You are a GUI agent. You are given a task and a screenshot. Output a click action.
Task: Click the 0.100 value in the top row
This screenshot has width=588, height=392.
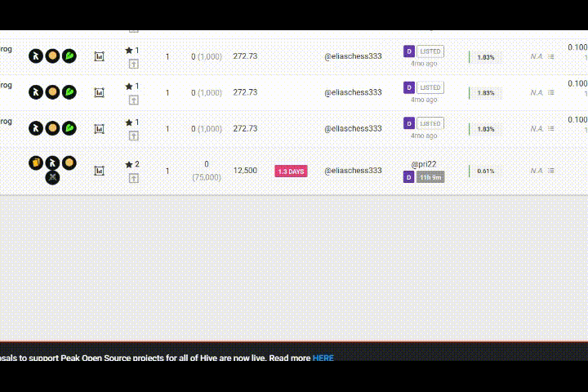point(577,47)
